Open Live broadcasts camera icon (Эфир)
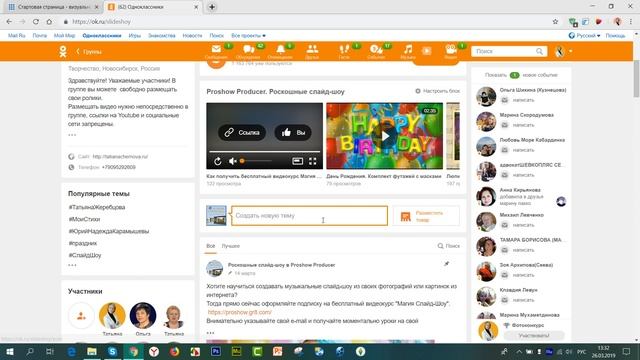The image size is (640, 360). tap(451, 50)
